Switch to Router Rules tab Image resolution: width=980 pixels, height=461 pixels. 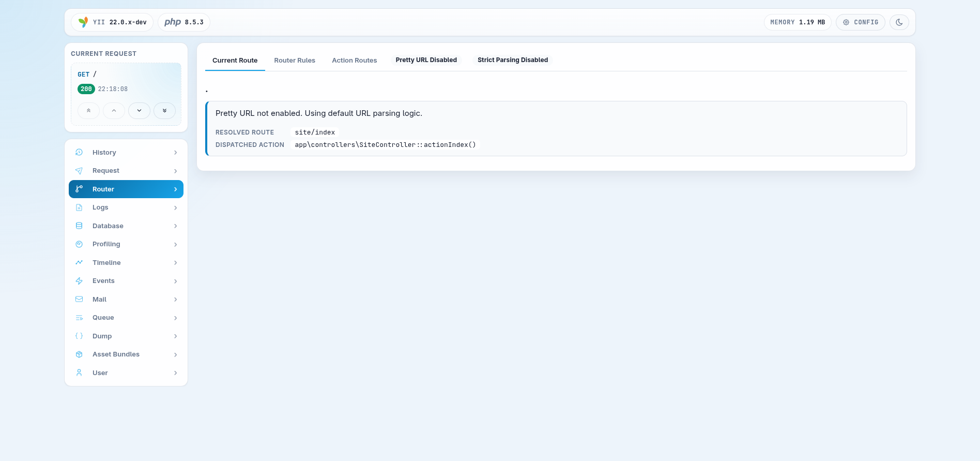[x=295, y=61]
